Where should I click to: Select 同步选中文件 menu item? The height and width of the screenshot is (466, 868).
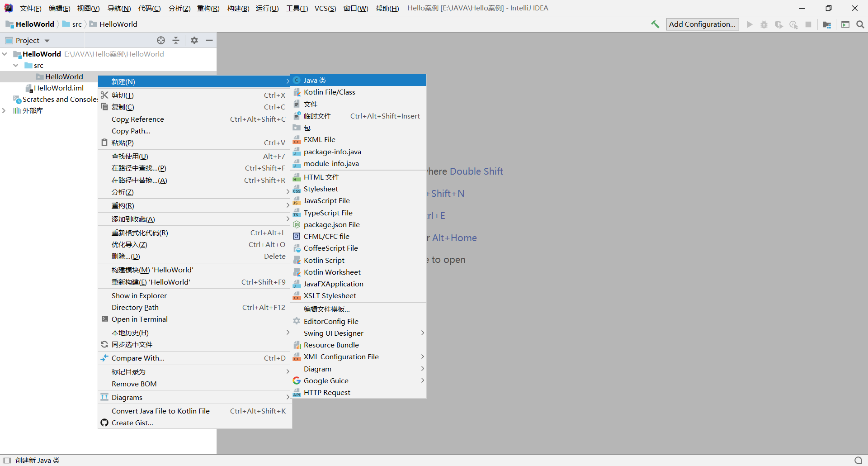pos(195,344)
